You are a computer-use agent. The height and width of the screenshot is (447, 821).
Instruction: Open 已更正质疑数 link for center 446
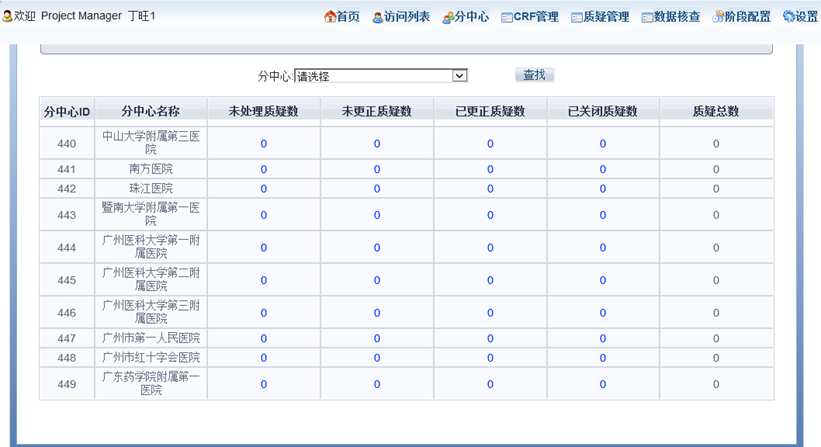(490, 312)
